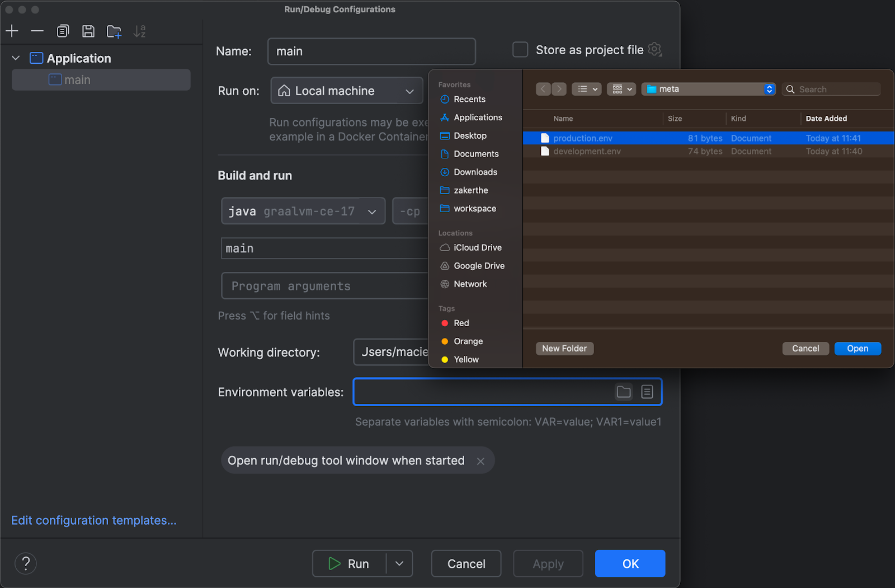Cancel the file chooser dialog
The width and height of the screenshot is (895, 588).
click(x=805, y=349)
